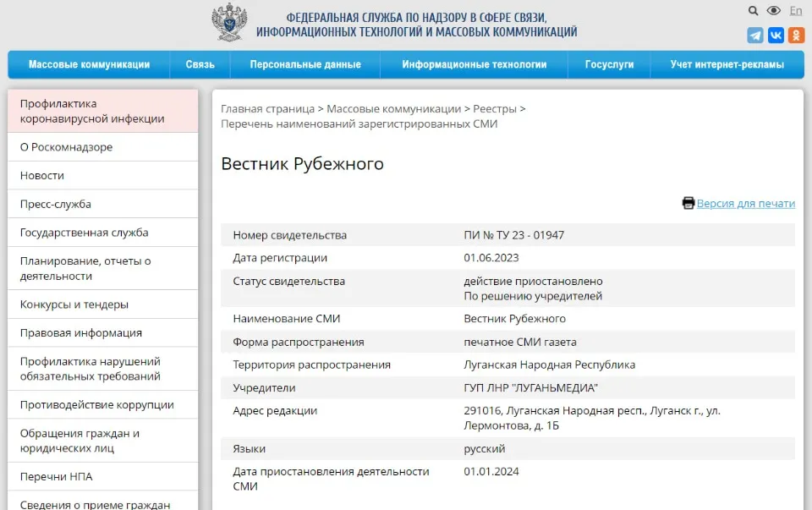Open Новости in the sidebar
The width and height of the screenshot is (812, 510).
(x=41, y=175)
